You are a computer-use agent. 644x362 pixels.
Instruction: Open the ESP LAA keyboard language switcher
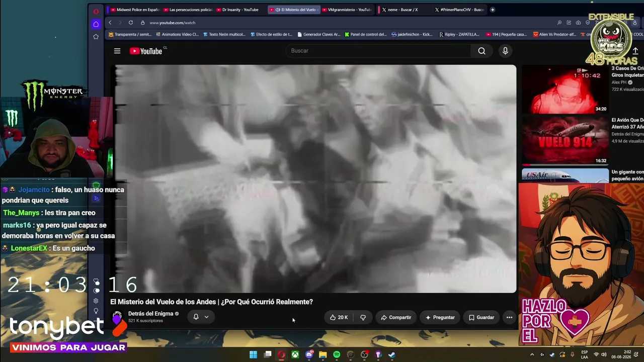(x=585, y=354)
